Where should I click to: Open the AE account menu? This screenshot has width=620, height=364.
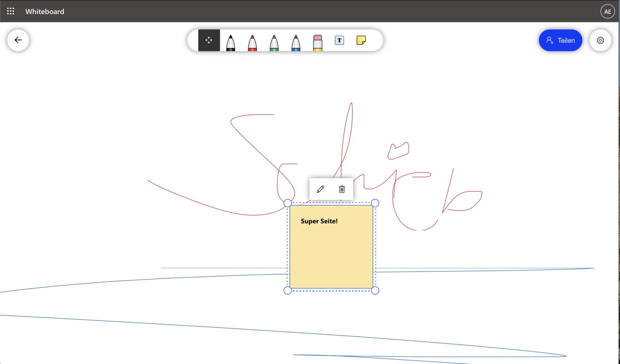tap(607, 12)
